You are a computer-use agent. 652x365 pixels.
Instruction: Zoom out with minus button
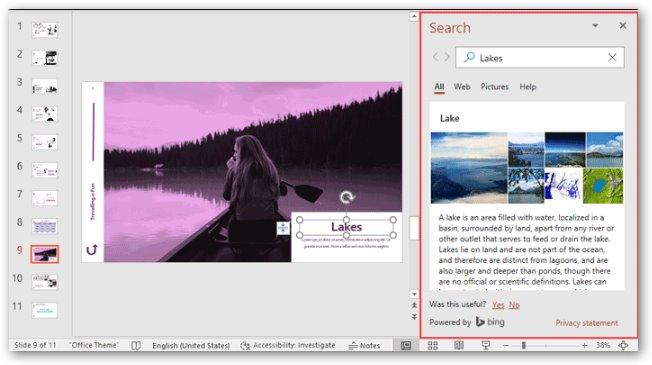point(506,345)
